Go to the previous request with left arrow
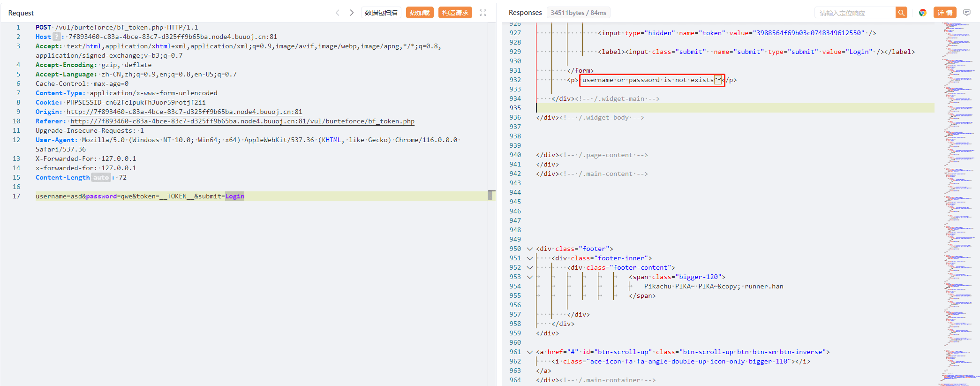The image size is (980, 386). click(337, 13)
